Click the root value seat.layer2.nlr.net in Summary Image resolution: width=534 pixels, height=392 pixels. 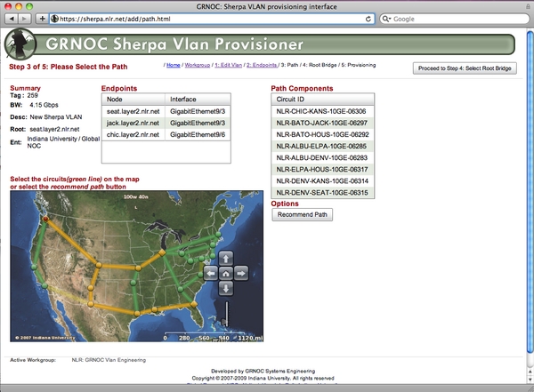coord(54,129)
